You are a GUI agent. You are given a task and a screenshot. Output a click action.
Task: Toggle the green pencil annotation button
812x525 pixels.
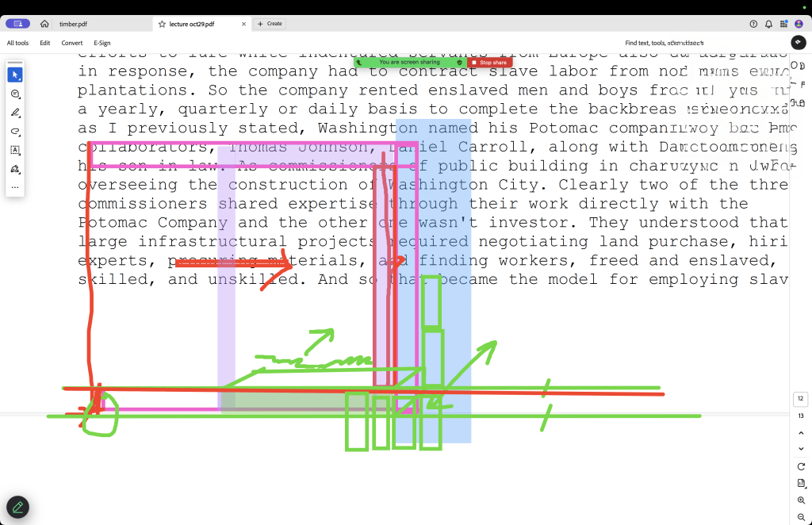[17, 507]
